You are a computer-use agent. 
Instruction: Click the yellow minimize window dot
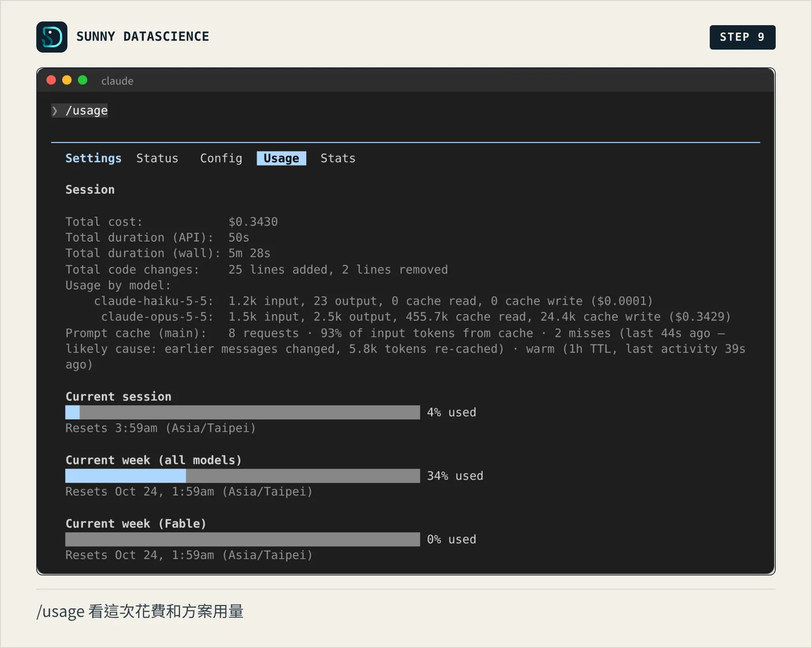coord(67,80)
